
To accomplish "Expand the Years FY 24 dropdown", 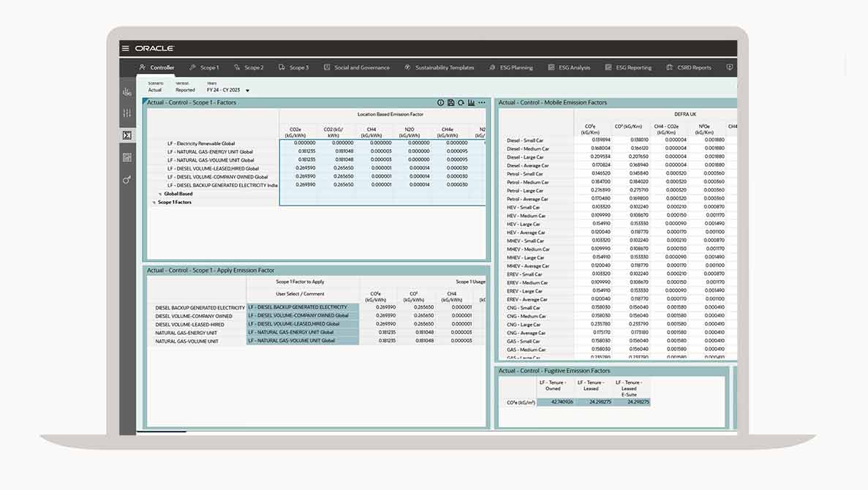I will pyautogui.click(x=247, y=91).
